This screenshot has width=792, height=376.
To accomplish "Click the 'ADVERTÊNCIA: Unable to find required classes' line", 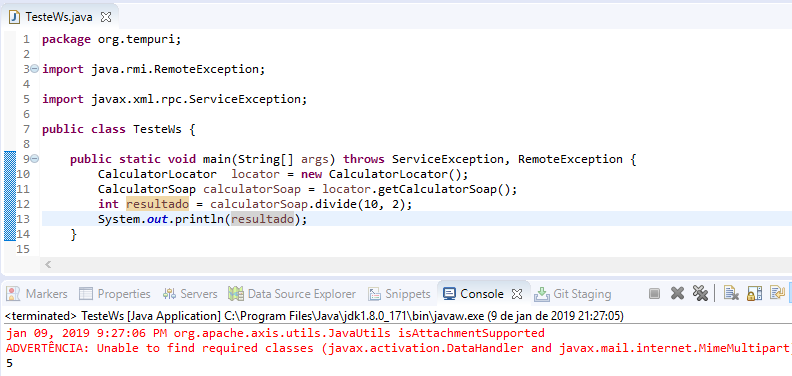I will point(398,348).
